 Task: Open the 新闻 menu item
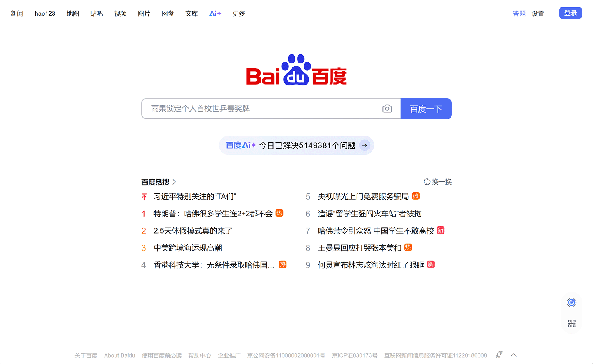[x=17, y=13]
